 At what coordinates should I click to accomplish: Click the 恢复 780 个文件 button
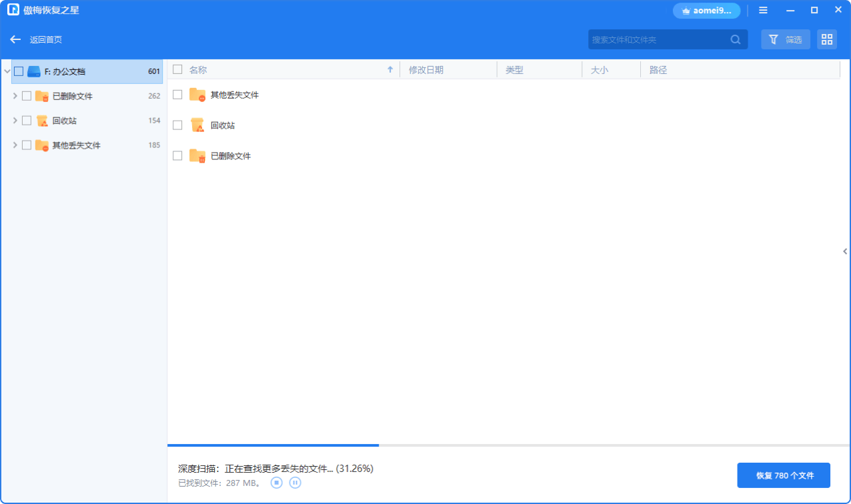tap(784, 475)
